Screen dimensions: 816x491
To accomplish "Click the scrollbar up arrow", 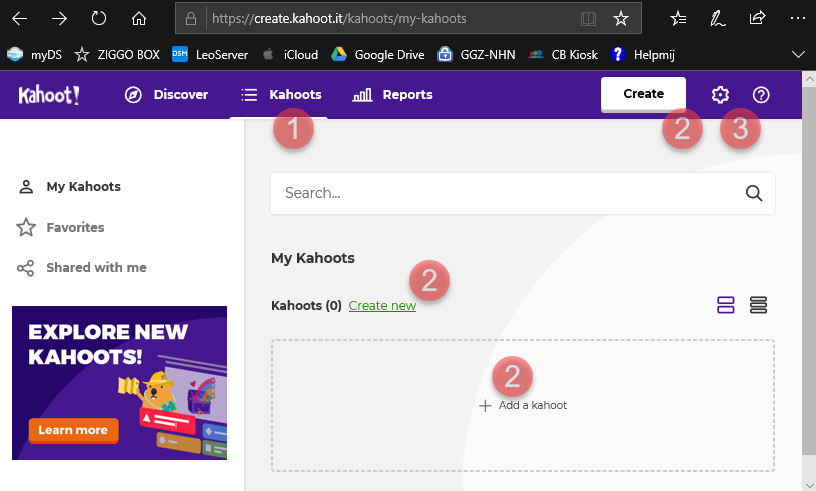I will coord(809,79).
